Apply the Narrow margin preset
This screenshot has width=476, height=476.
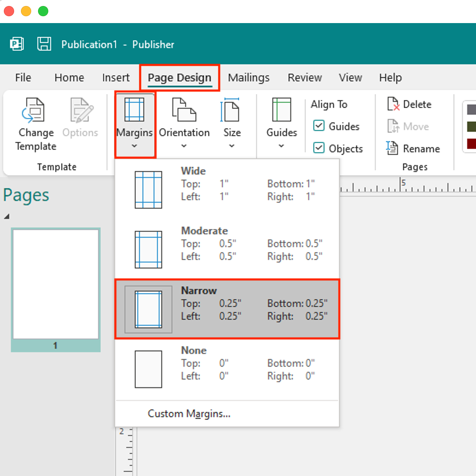(226, 309)
